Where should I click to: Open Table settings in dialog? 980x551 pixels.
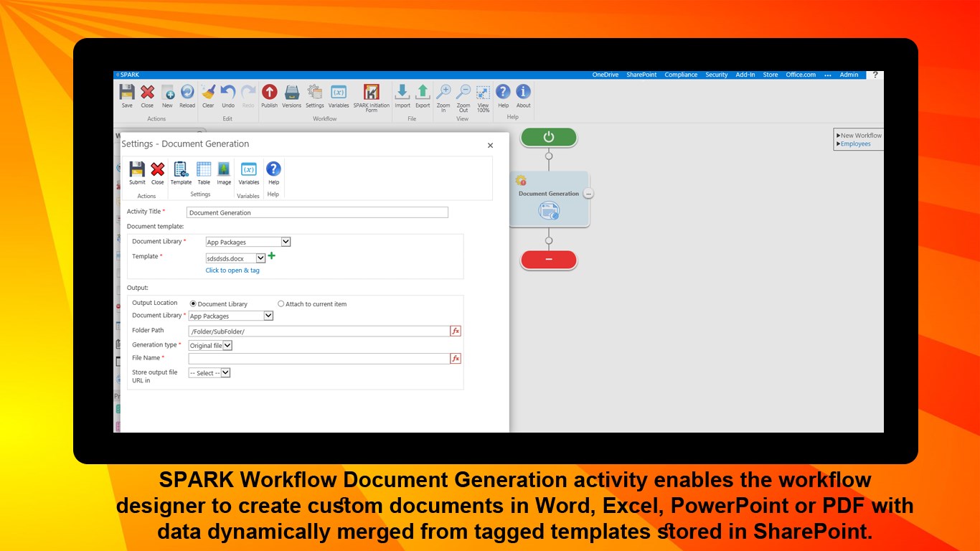click(x=204, y=173)
